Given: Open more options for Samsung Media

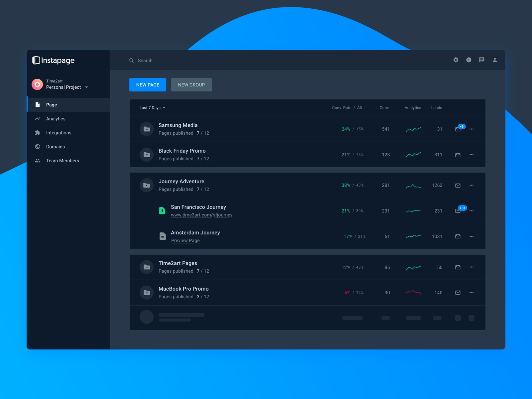Looking at the screenshot, I should (471, 129).
